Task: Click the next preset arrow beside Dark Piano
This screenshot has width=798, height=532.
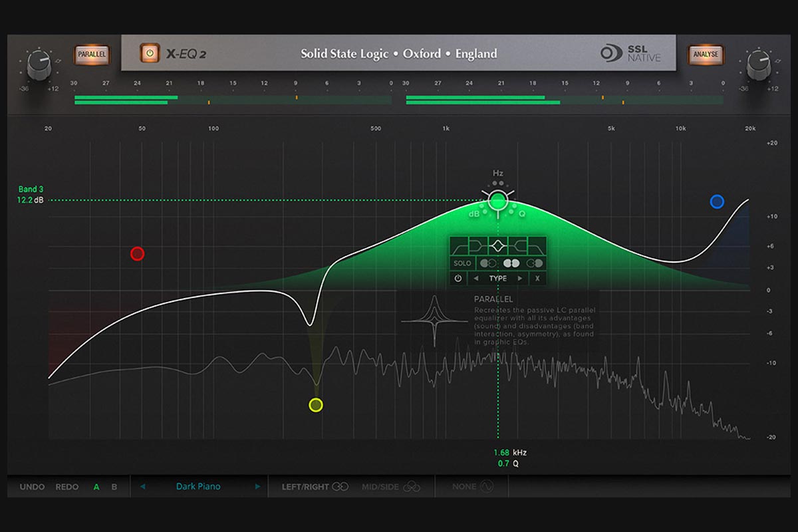Action: point(257,486)
